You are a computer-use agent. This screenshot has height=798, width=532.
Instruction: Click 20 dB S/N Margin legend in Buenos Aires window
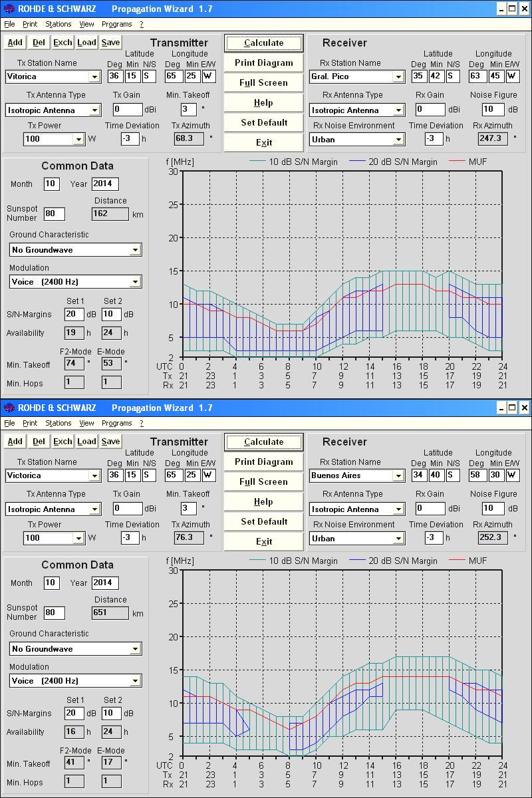coord(403,561)
